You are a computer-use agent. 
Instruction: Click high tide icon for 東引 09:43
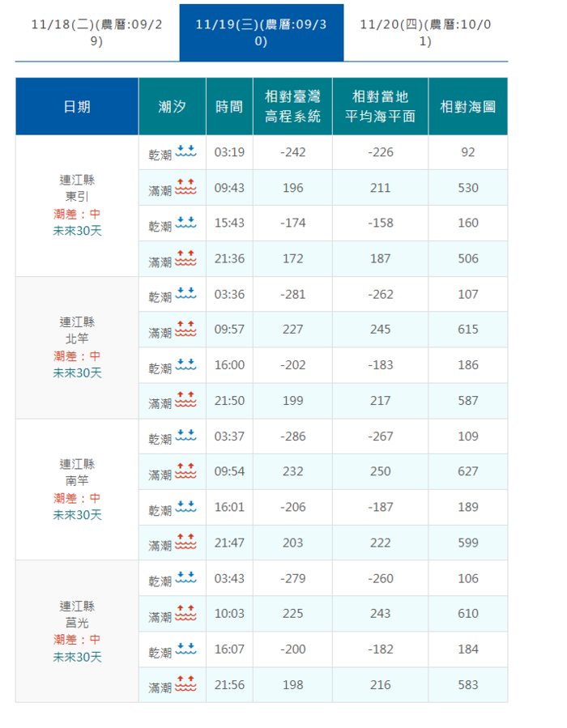coord(186,188)
